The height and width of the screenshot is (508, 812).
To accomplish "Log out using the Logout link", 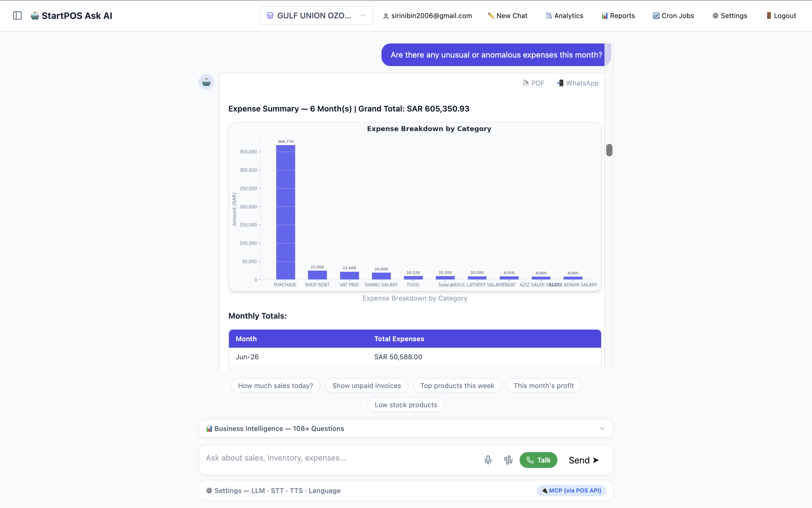I will (781, 16).
